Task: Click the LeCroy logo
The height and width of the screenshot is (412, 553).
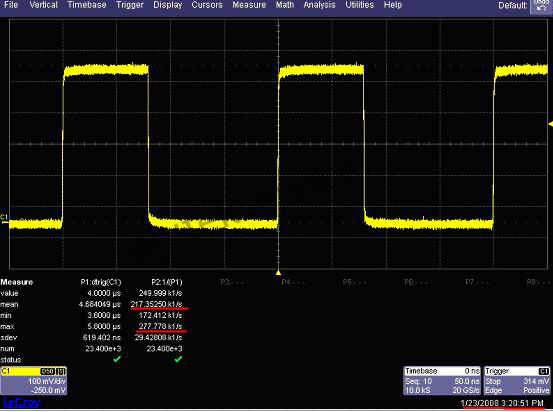Action: pos(22,403)
